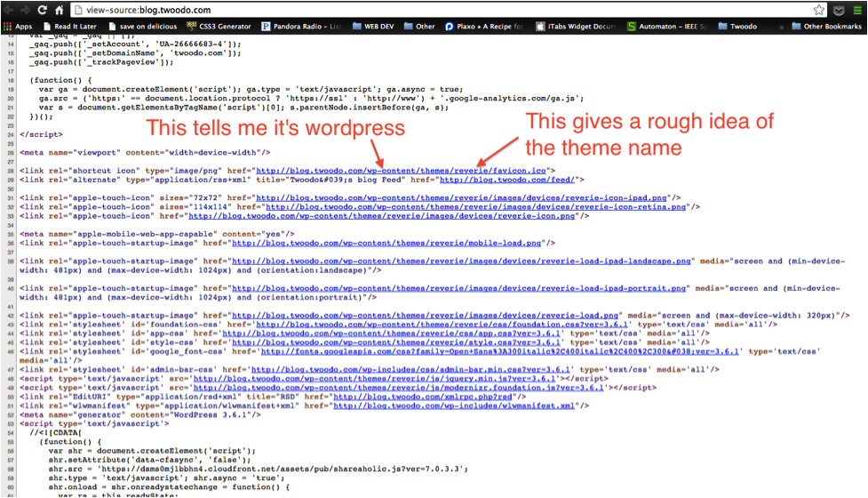The height and width of the screenshot is (498, 868).
Task: Expand the Twoodo bookmarks folder
Action: click(x=737, y=26)
